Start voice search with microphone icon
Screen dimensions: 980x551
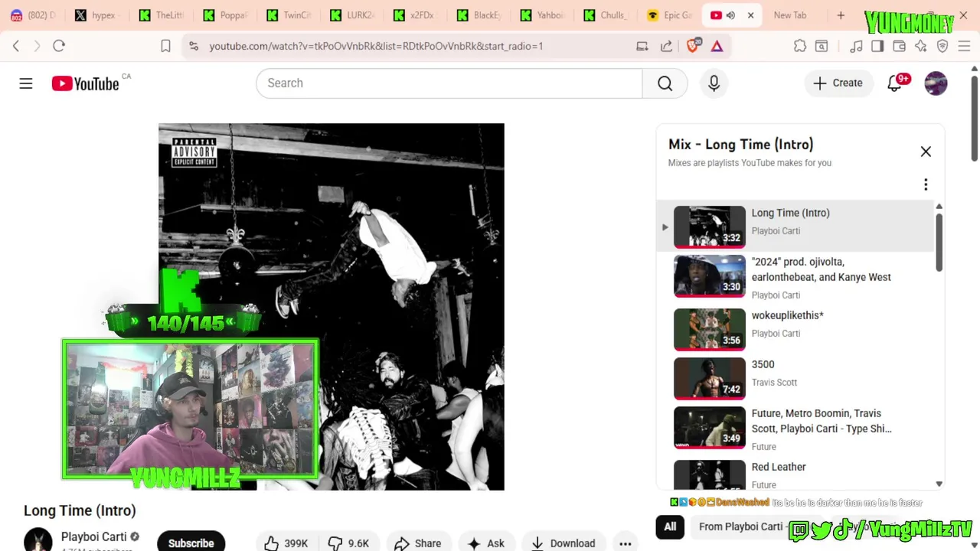(714, 83)
